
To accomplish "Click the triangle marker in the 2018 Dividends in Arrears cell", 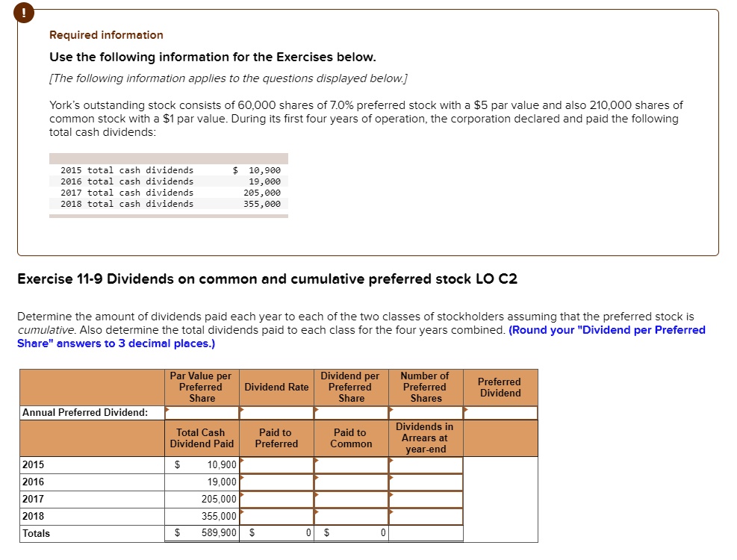I will pyautogui.click(x=391, y=511).
